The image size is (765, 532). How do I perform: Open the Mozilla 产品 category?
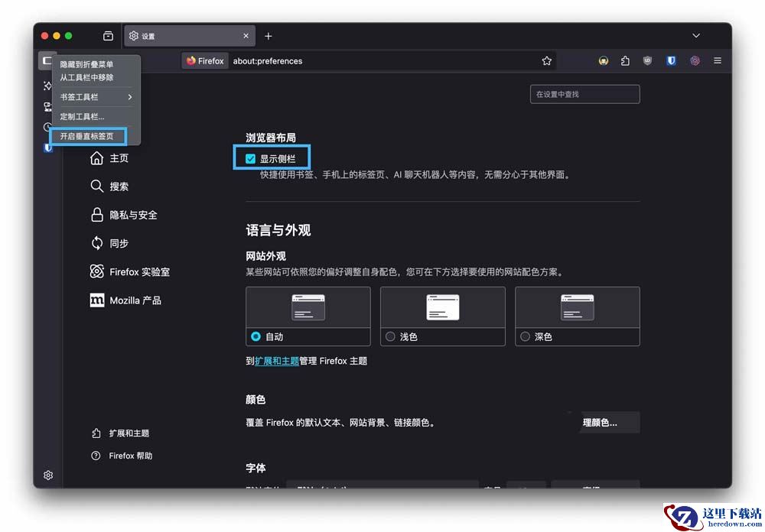(125, 300)
